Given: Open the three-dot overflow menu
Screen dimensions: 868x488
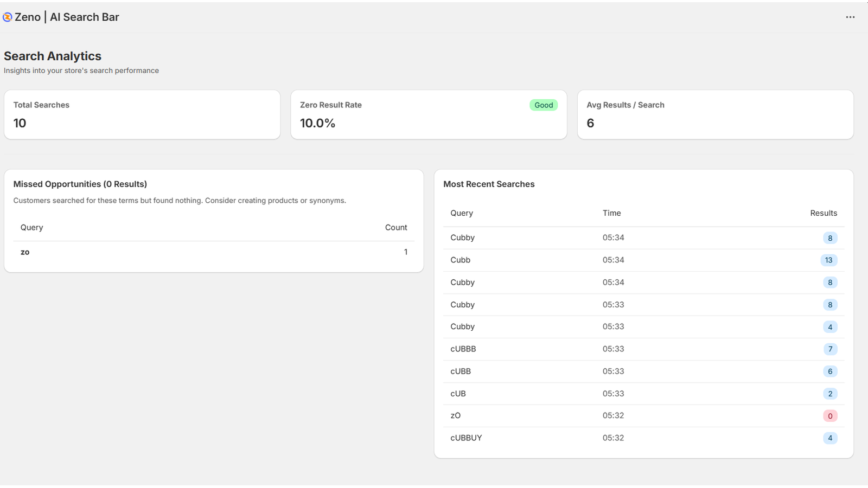Looking at the screenshot, I should 850,17.
